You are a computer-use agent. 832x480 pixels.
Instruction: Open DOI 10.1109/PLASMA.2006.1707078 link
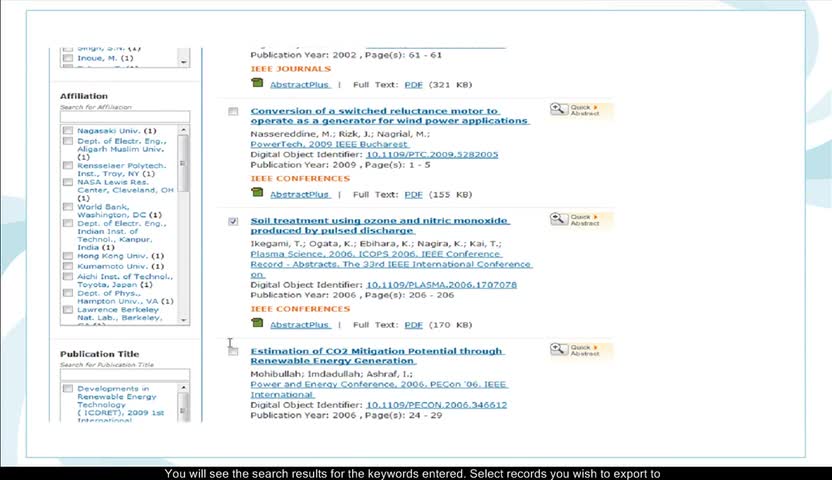(x=441, y=285)
